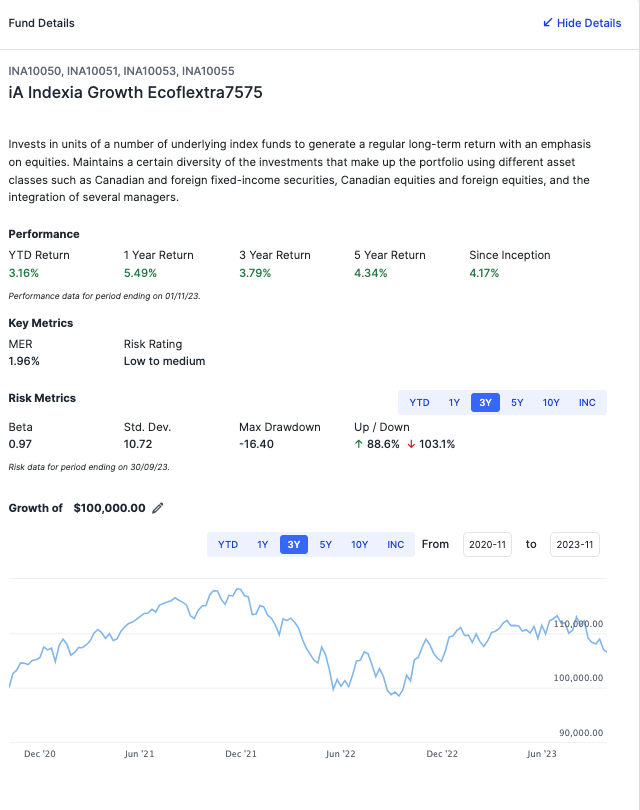Open the To date field 2023-11
The width and height of the screenshot is (640, 810).
575,544
